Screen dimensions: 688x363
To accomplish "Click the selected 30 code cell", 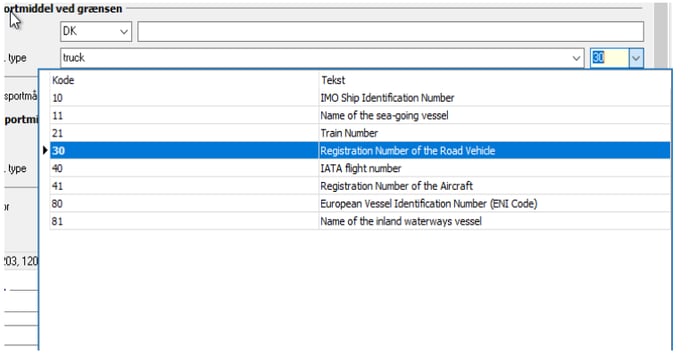I will click(184, 151).
